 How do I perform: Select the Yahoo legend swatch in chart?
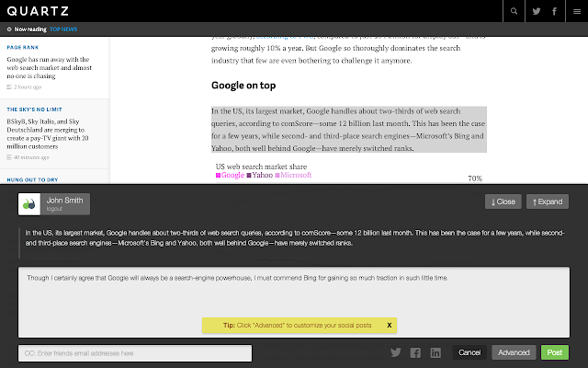pos(249,176)
